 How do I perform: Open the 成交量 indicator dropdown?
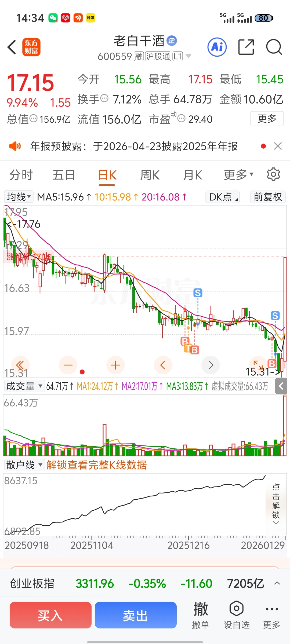coord(24,386)
